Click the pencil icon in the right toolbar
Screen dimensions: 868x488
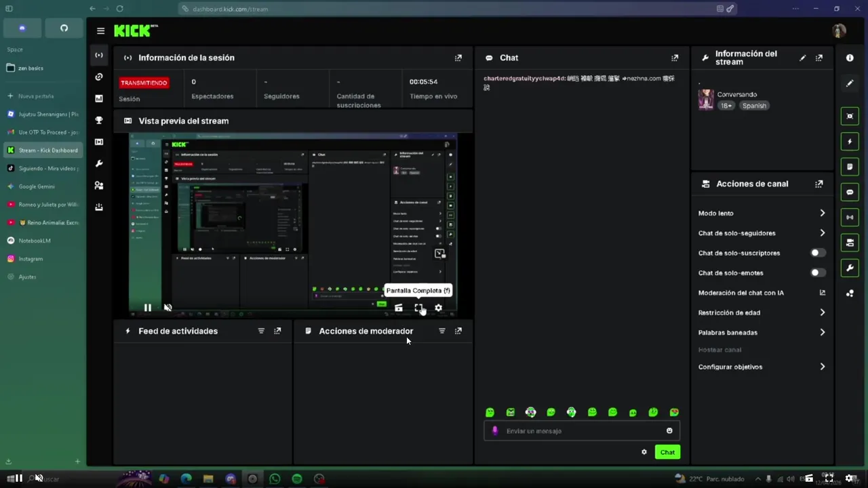tap(850, 83)
